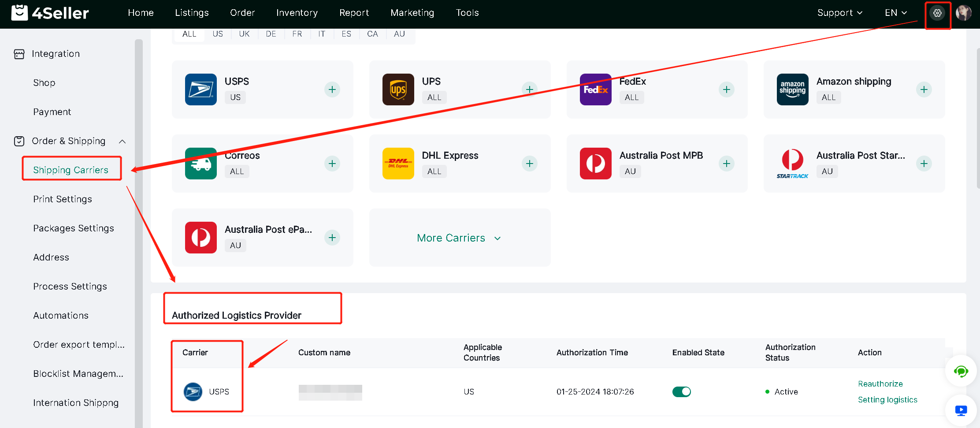The width and height of the screenshot is (980, 428).
Task: Filter carriers by DE tab
Action: coord(271,34)
